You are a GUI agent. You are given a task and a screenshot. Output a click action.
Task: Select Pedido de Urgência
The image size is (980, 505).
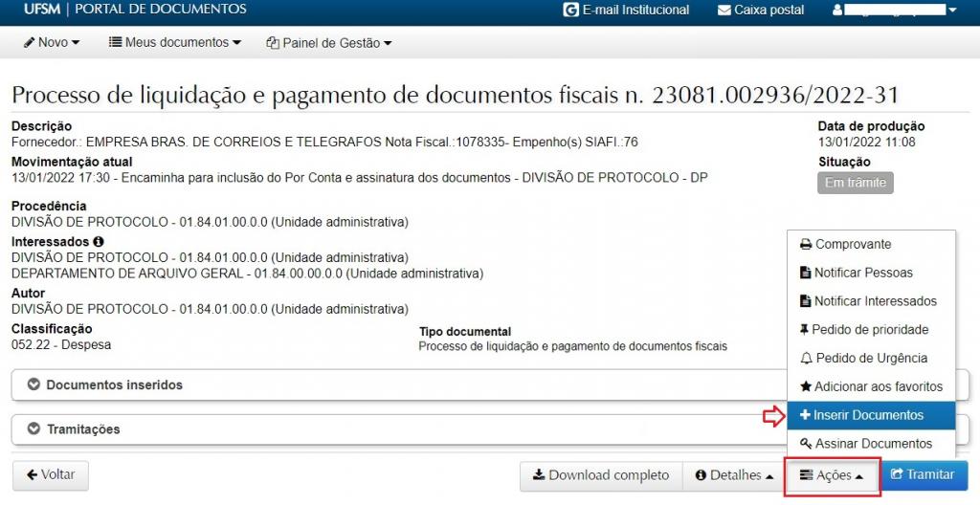coord(871,359)
